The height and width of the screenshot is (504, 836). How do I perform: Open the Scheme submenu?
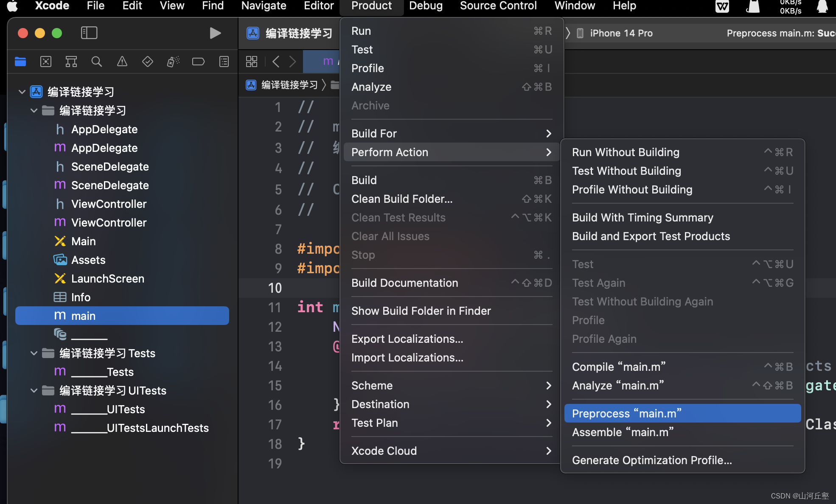click(x=452, y=385)
